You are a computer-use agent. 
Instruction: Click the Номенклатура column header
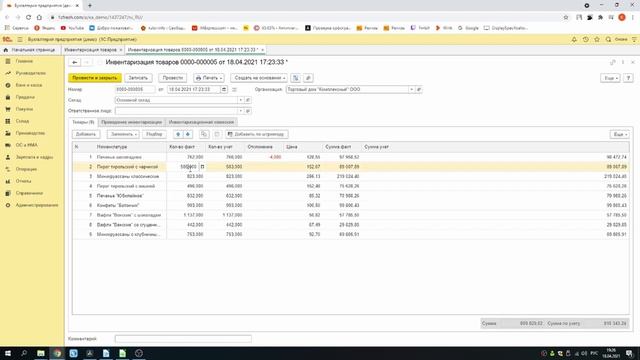pos(131,147)
